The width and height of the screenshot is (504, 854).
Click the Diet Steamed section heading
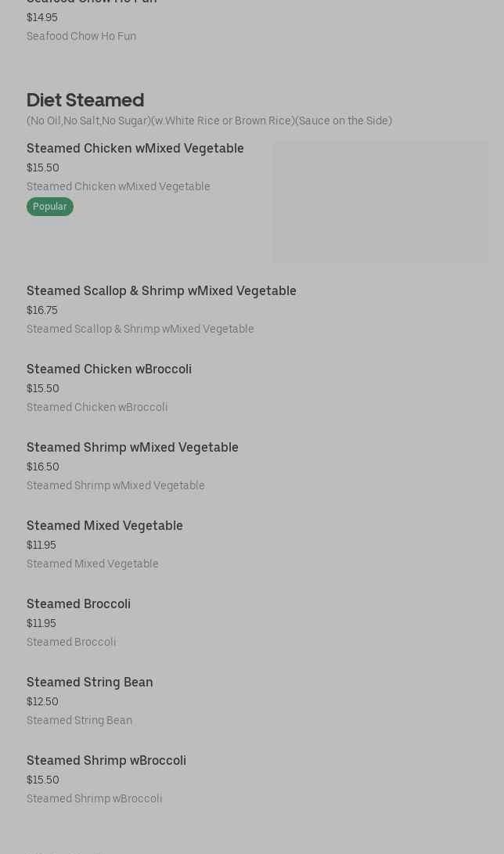tap(85, 100)
